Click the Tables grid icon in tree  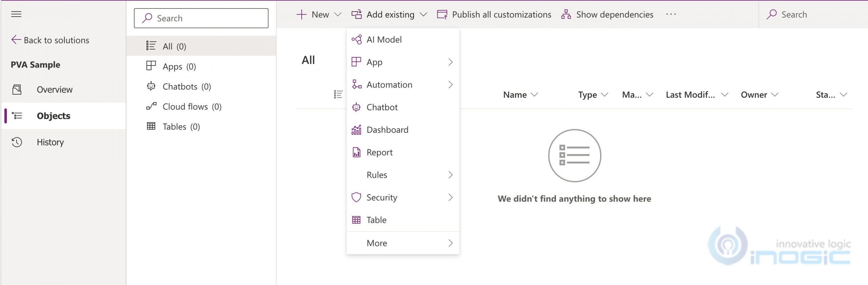coord(151,126)
